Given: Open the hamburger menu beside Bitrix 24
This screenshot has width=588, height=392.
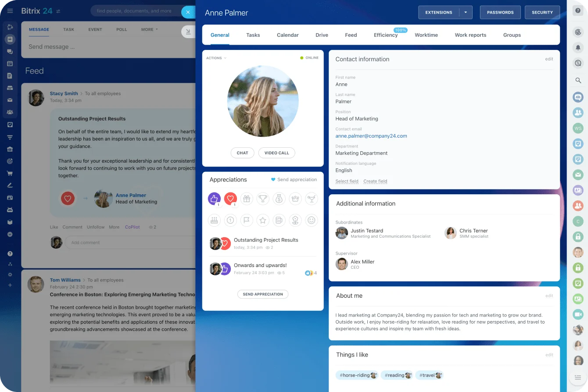Looking at the screenshot, I should tap(10, 11).
